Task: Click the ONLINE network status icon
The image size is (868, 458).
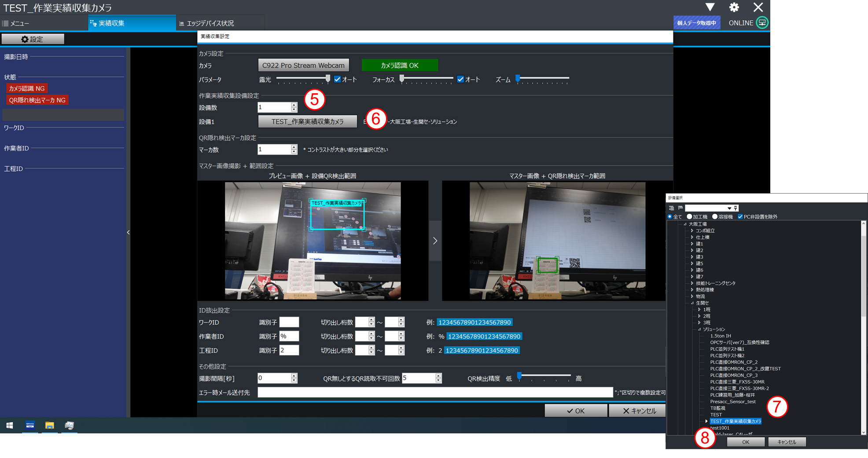Action: tap(762, 23)
